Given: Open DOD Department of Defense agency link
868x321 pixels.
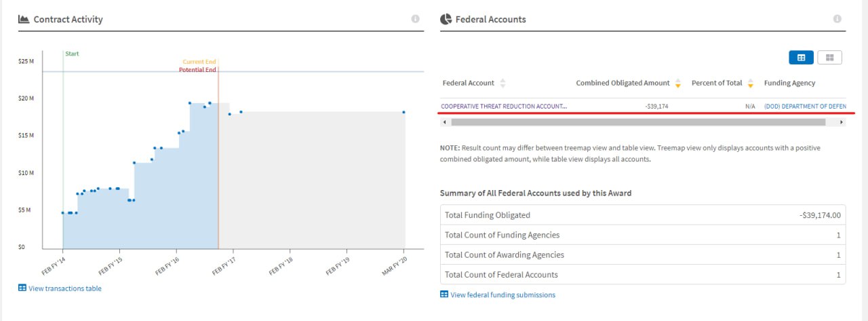Looking at the screenshot, I should tap(805, 107).
